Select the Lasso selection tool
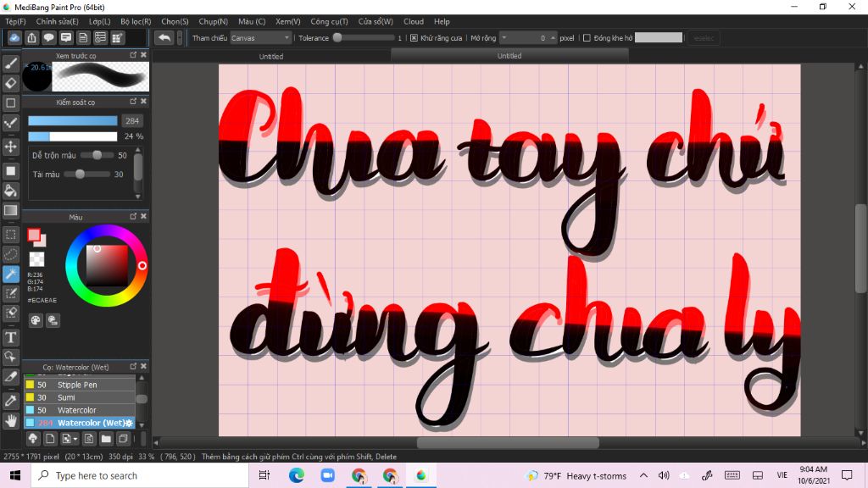This screenshot has width=868, height=488. [x=10, y=254]
